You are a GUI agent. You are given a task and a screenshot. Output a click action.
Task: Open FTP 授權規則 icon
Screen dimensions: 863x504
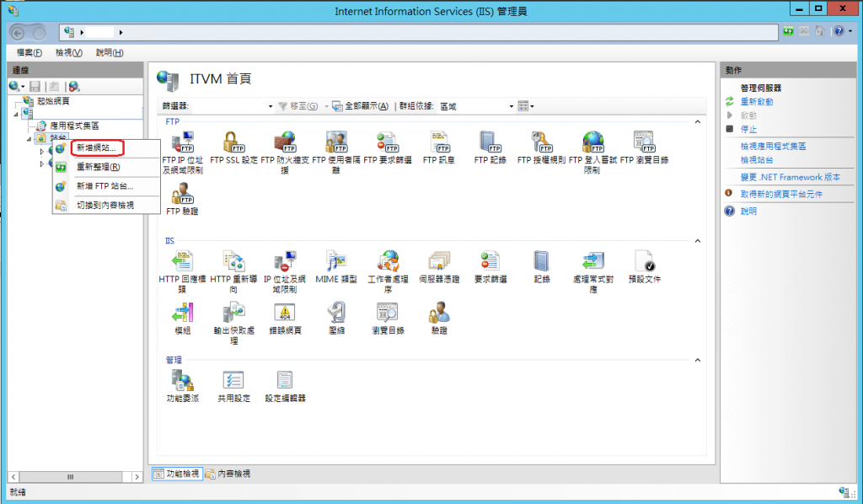tap(541, 147)
